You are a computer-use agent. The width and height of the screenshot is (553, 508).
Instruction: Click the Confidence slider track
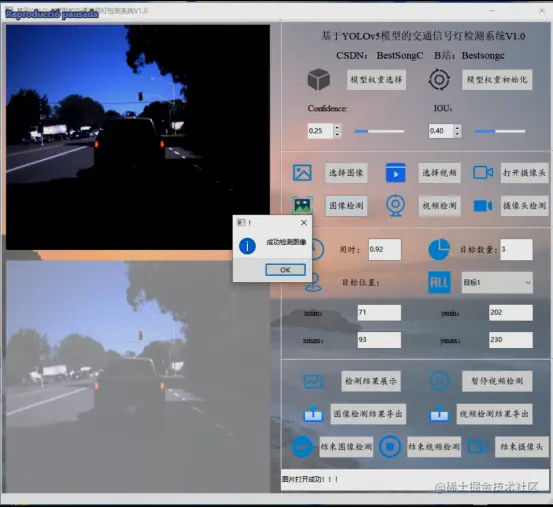[x=379, y=131]
